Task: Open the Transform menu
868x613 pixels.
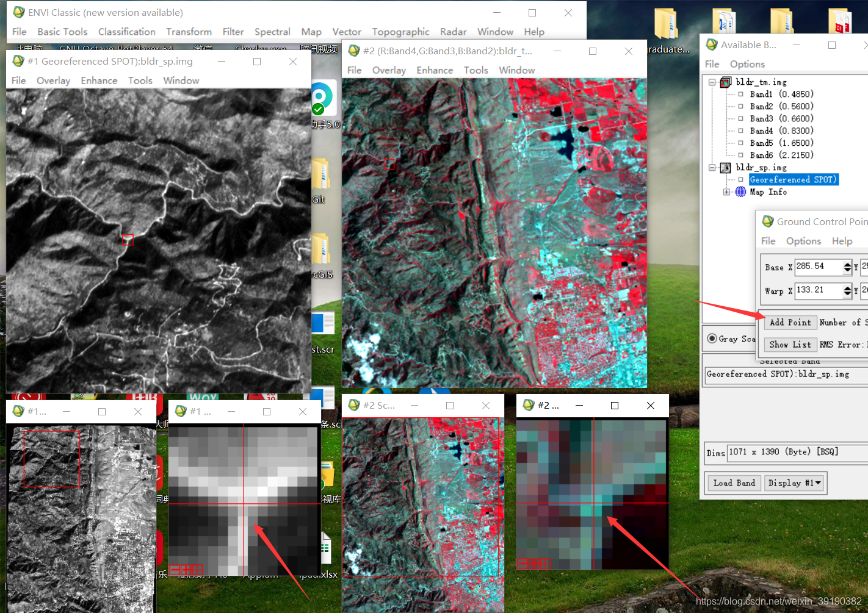Action: [189, 32]
